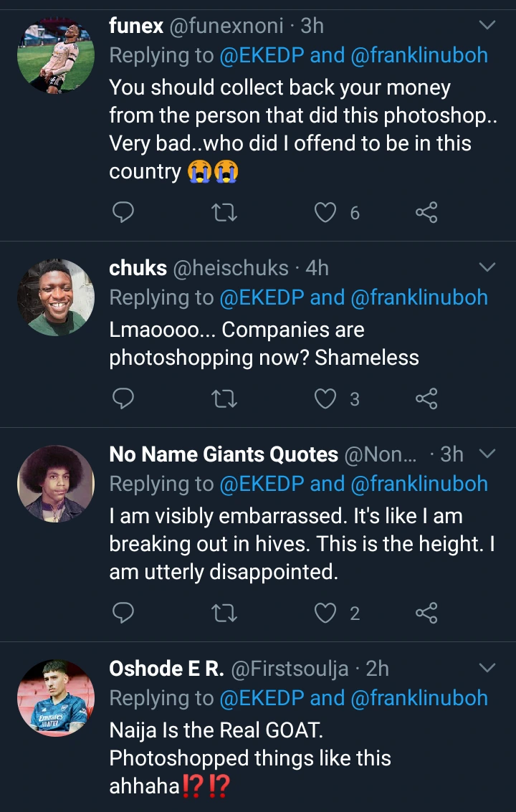
Task: View chuks' profile avatar
Action: pyautogui.click(x=55, y=297)
